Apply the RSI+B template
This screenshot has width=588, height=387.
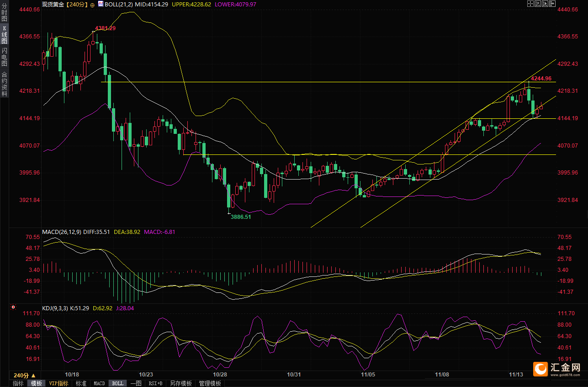[155, 383]
